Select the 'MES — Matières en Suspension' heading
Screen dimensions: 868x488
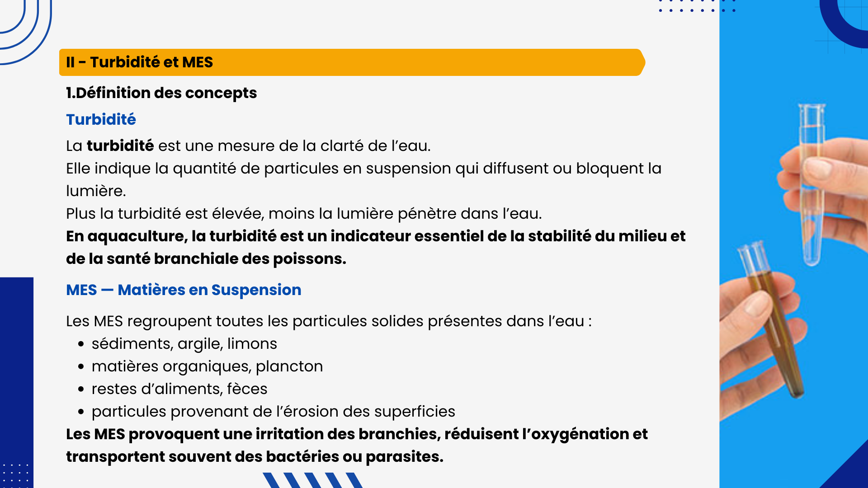coord(184,290)
